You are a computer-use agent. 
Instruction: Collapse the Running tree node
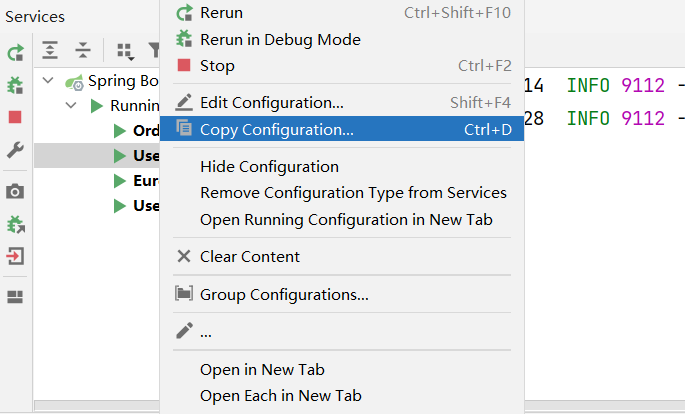(x=71, y=105)
